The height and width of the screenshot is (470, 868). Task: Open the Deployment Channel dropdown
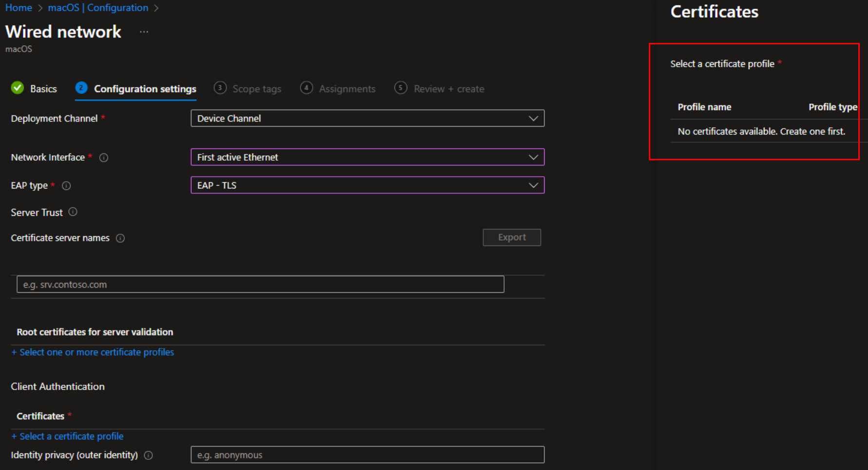(x=533, y=118)
